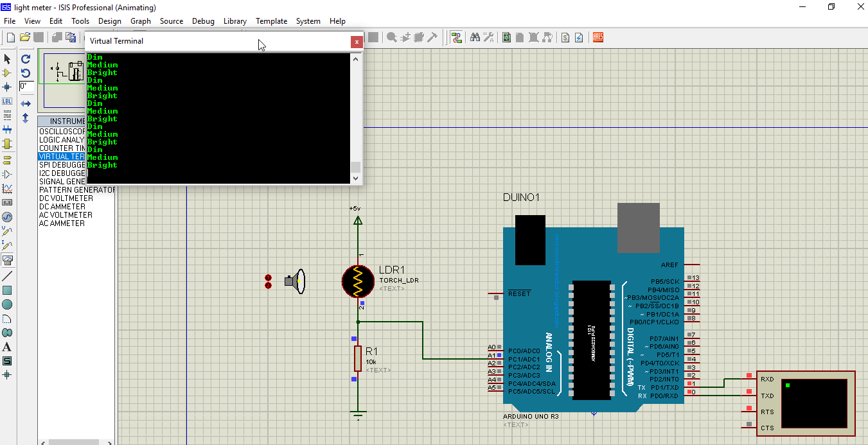The height and width of the screenshot is (445, 868).
Task: Select the 2D graphics Text tool
Action: pyautogui.click(x=8, y=347)
